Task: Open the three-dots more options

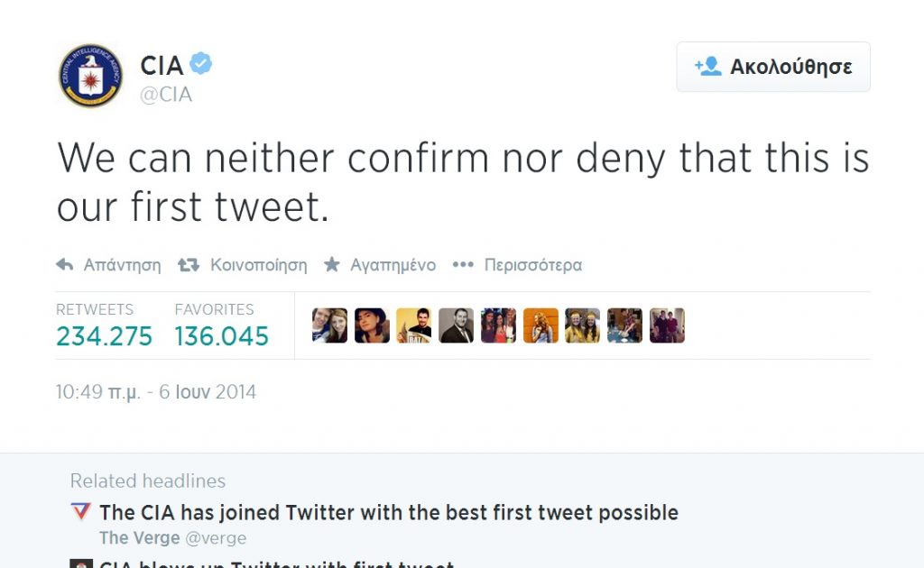Action: click(x=463, y=265)
